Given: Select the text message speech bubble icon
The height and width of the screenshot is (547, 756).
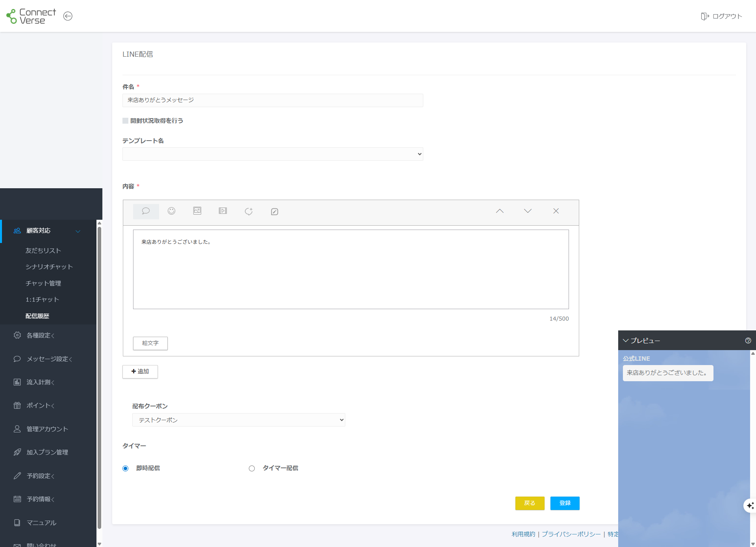Looking at the screenshot, I should pyautogui.click(x=146, y=211).
